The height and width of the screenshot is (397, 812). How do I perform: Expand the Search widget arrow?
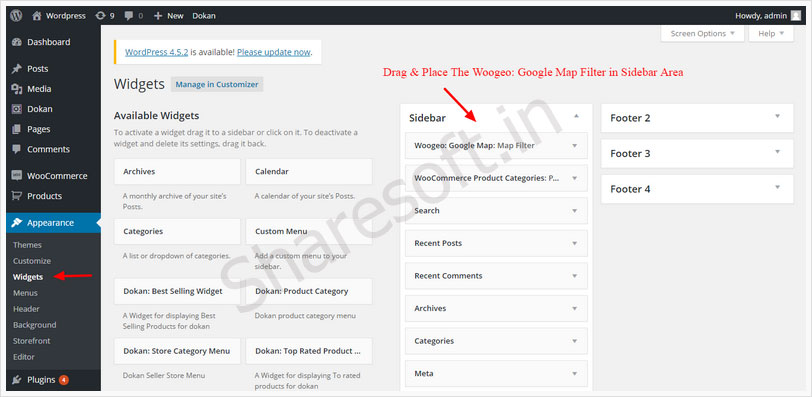pos(574,211)
